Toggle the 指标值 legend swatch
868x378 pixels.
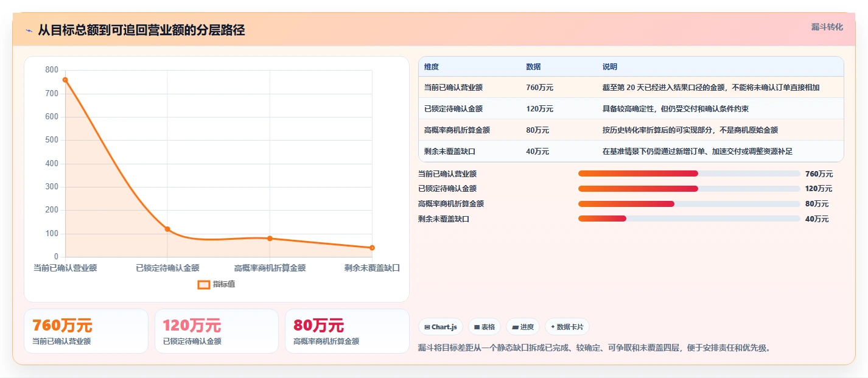click(x=204, y=284)
